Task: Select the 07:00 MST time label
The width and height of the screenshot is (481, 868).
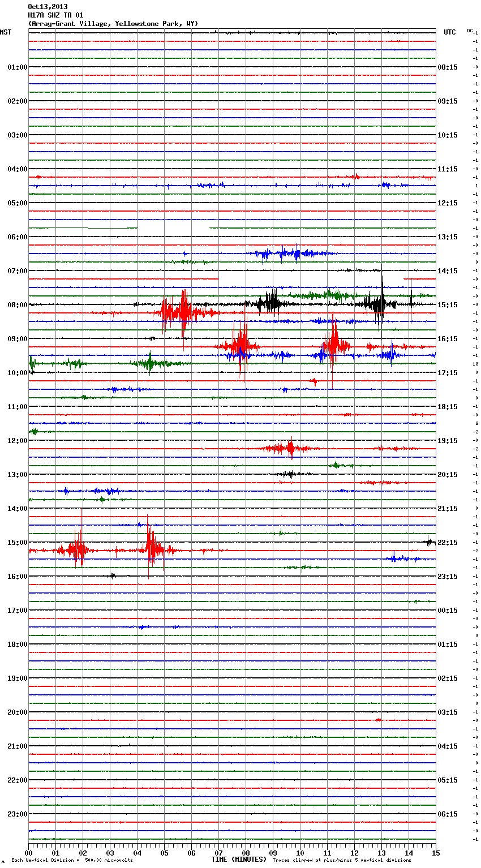Action: [18, 271]
